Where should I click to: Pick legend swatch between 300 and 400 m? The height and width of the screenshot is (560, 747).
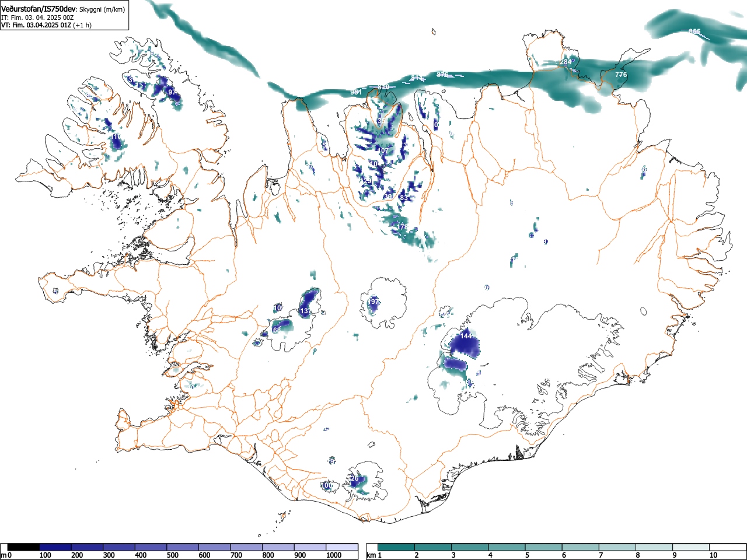click(119, 547)
